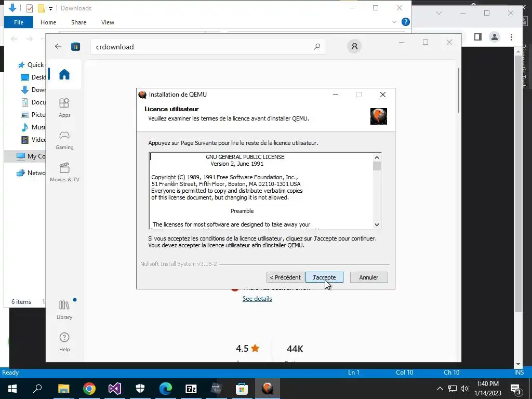Select Quick access in Explorer navigation pane
Viewport: 532px width, 399px height.
[x=31, y=65]
